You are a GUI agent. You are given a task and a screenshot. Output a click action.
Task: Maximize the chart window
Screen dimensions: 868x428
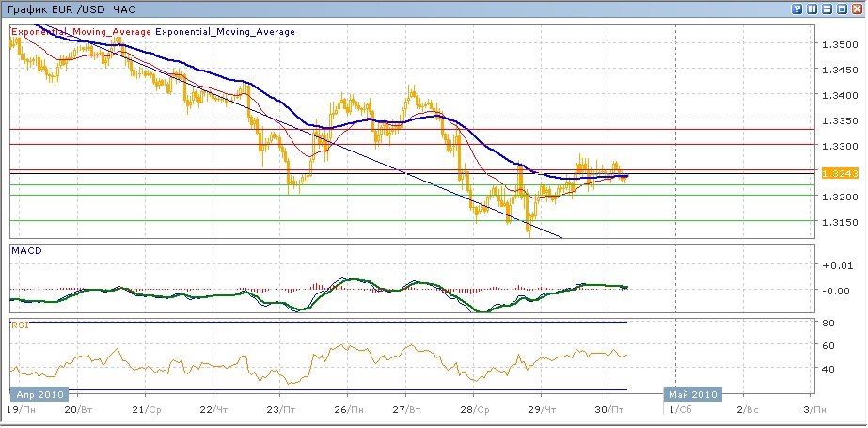(x=843, y=8)
